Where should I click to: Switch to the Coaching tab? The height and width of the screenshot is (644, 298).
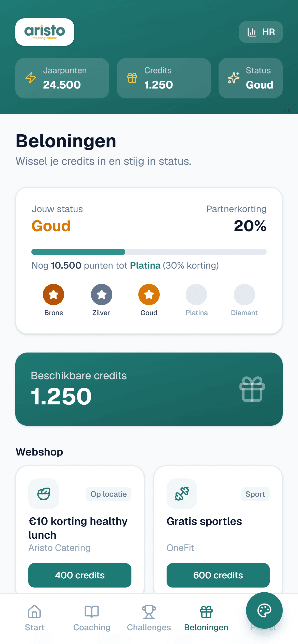[92, 618]
